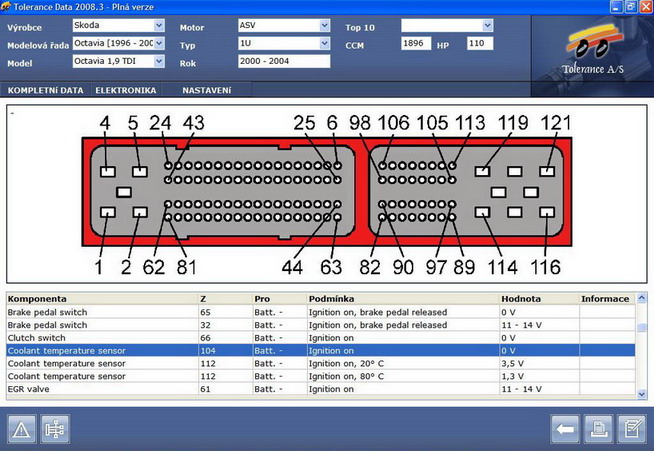
Task: Click pin label 81 in connector diagram
Action: click(x=186, y=267)
